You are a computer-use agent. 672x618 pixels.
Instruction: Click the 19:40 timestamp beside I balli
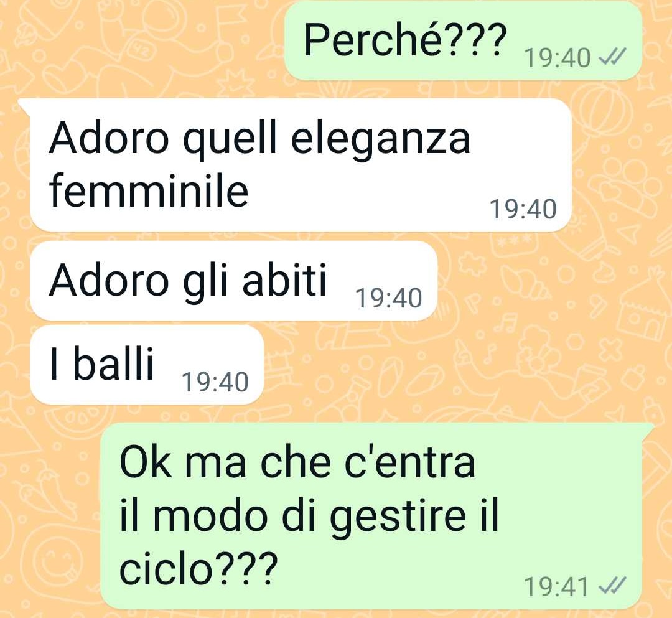click(x=215, y=382)
